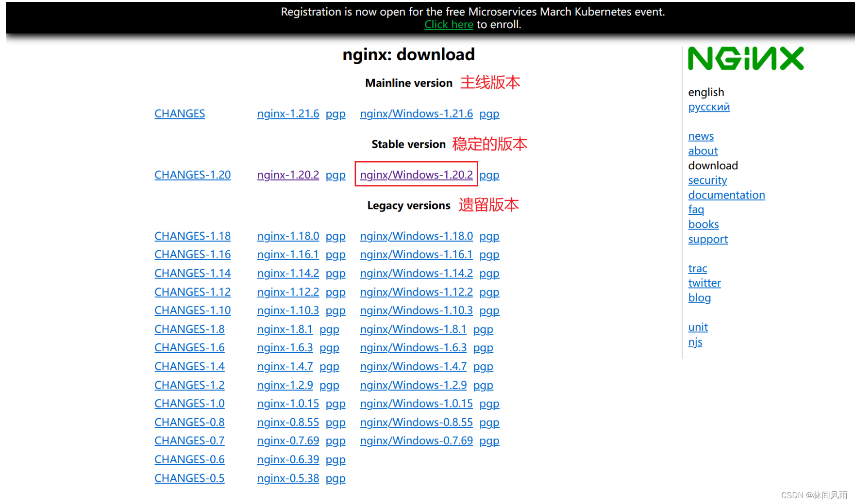Download nginx/Windows-1.12.2
Screen dimensions: 855x504
point(416,292)
